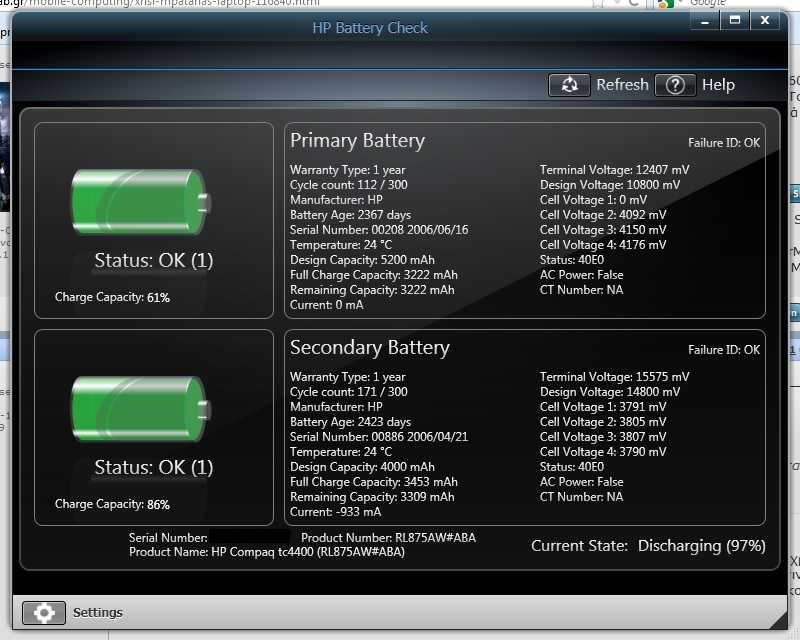Click Cell Voltage 2: 3805 mV
800x640 pixels.
603,422
